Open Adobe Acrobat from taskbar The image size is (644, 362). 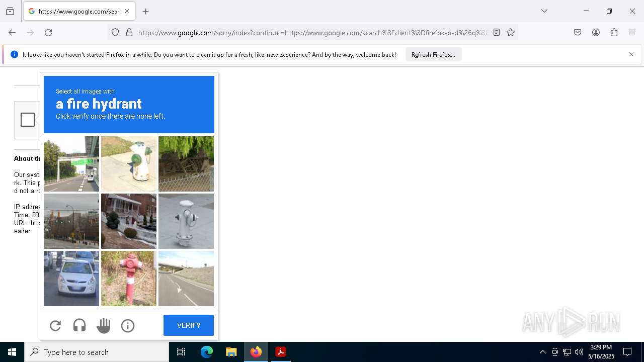coord(280,352)
